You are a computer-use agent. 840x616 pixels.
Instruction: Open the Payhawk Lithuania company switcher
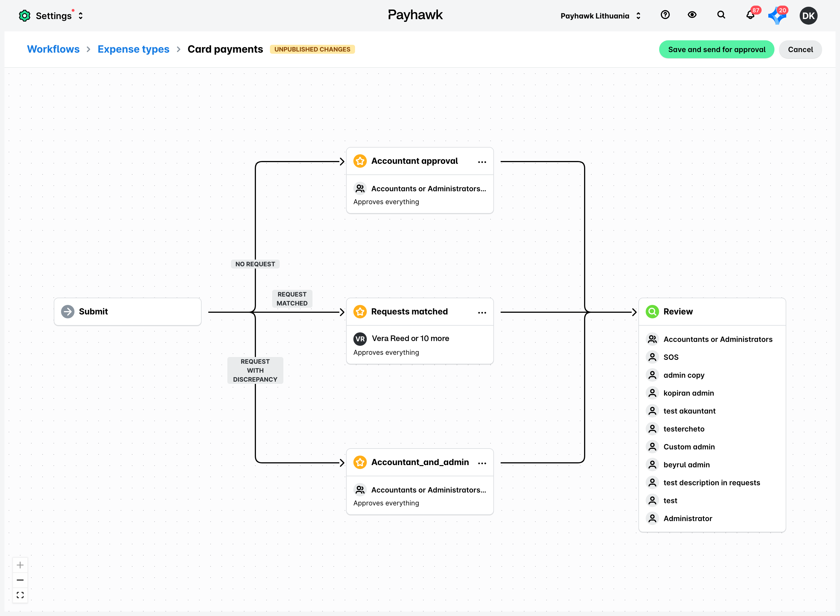click(x=600, y=16)
